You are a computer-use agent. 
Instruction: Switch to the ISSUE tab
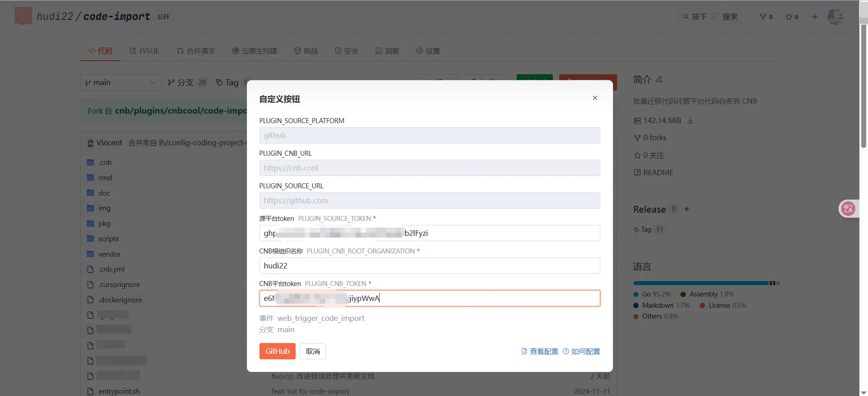[x=145, y=51]
